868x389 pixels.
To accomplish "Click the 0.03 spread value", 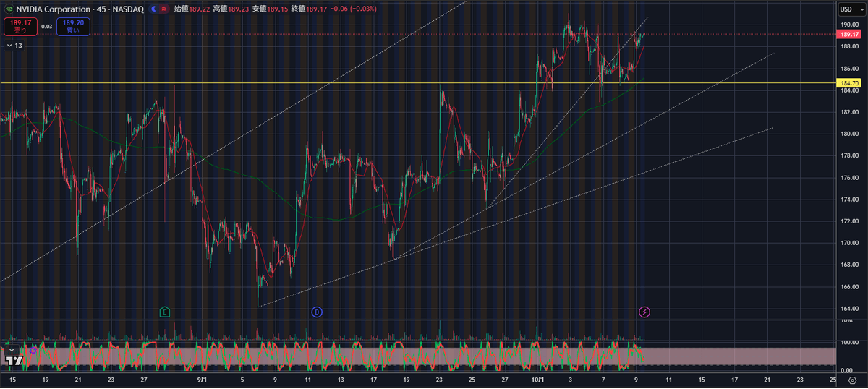I will pos(46,27).
